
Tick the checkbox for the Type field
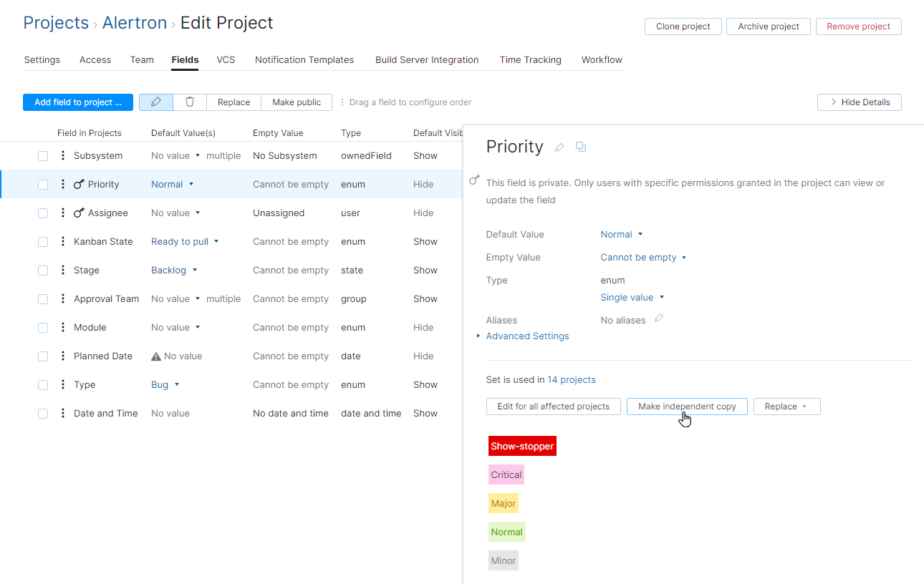43,384
